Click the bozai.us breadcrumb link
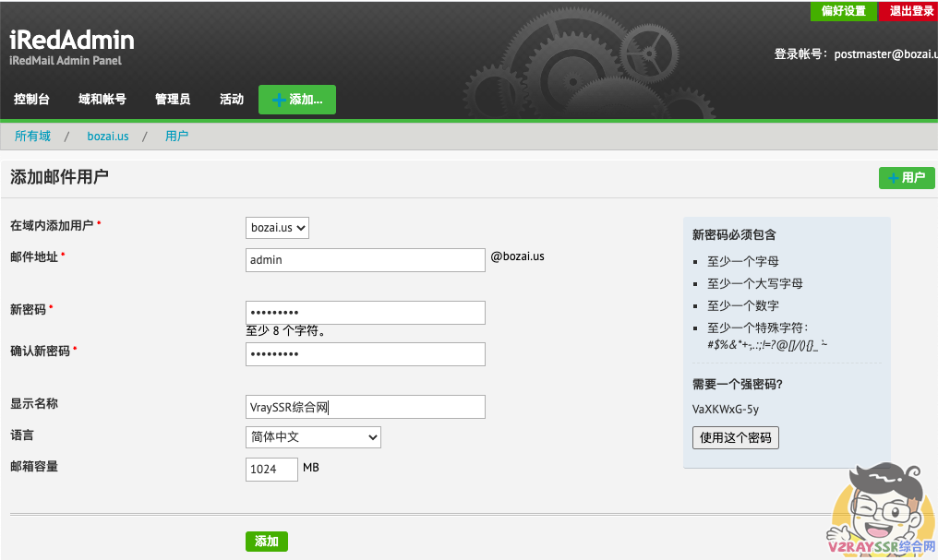This screenshot has height=560, width=938. pos(108,136)
